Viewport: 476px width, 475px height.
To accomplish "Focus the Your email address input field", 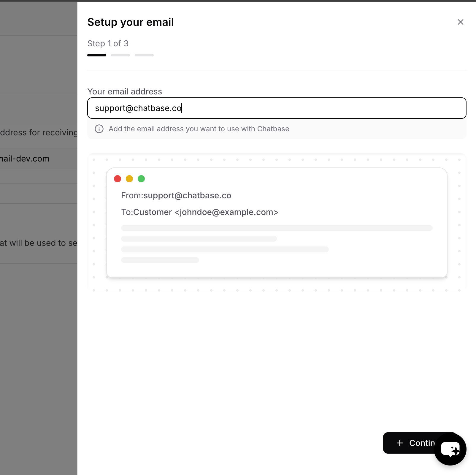I will point(277,108).
